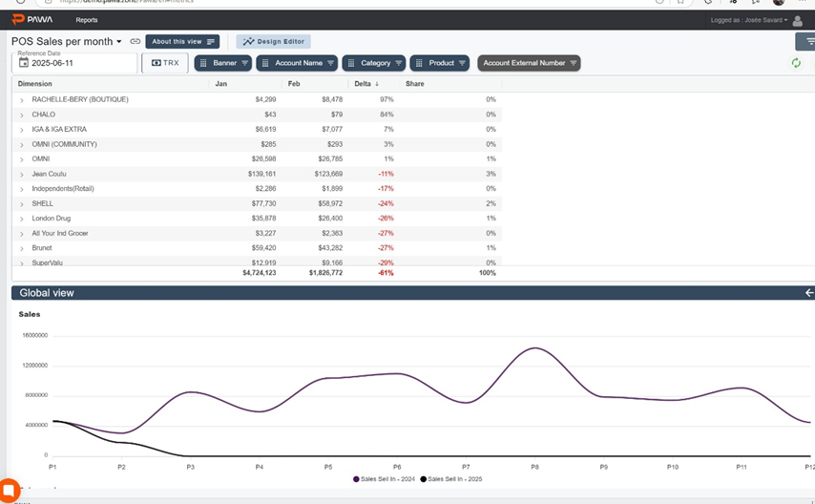The height and width of the screenshot is (504, 815).
Task: Select the Account Name dimension chip
Action: point(297,63)
